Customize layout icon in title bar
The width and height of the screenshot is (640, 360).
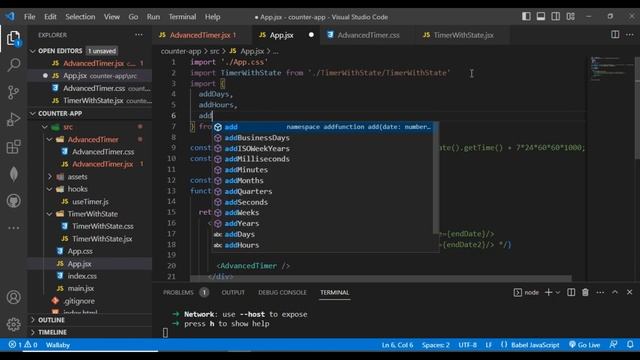(x=571, y=17)
